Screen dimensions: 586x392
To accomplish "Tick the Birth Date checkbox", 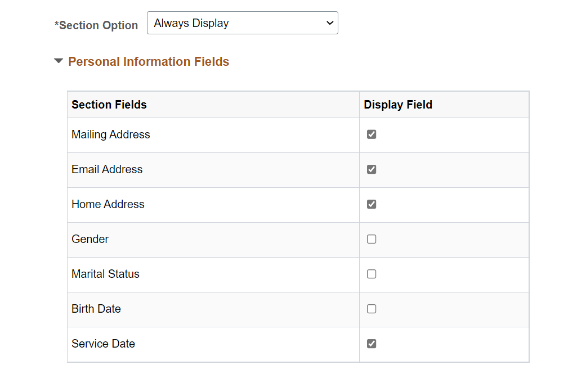I will [x=372, y=309].
